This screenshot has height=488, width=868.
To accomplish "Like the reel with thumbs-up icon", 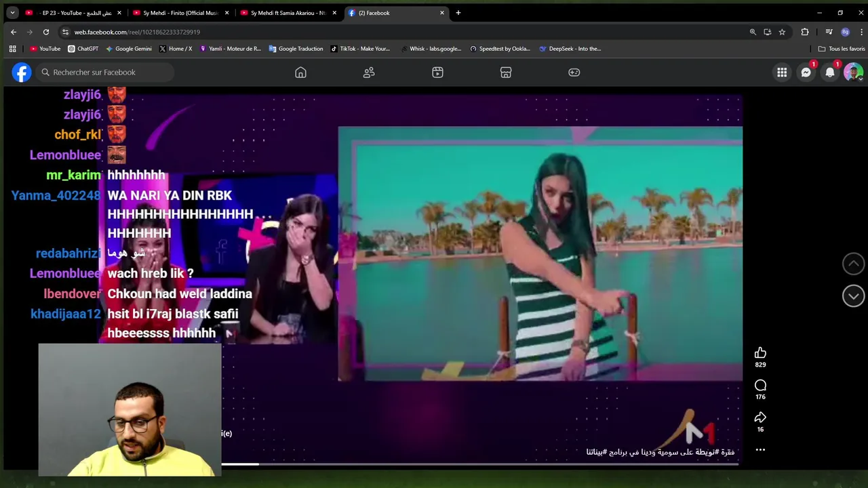I will (760, 353).
